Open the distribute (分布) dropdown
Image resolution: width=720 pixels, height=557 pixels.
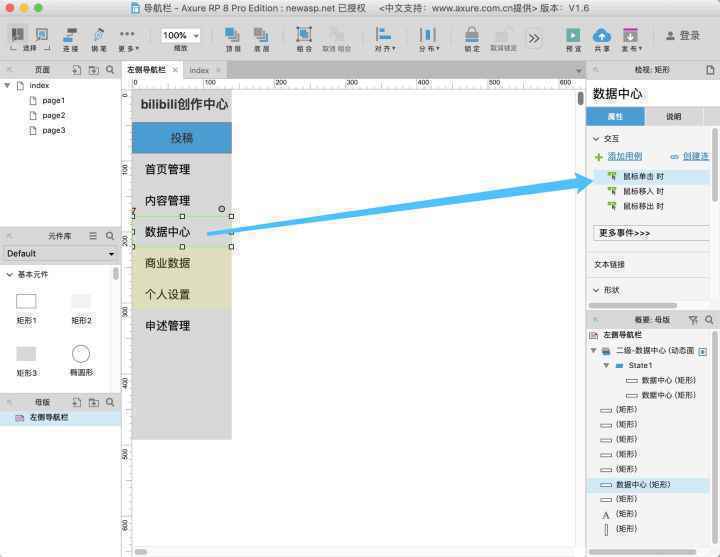coord(428,39)
